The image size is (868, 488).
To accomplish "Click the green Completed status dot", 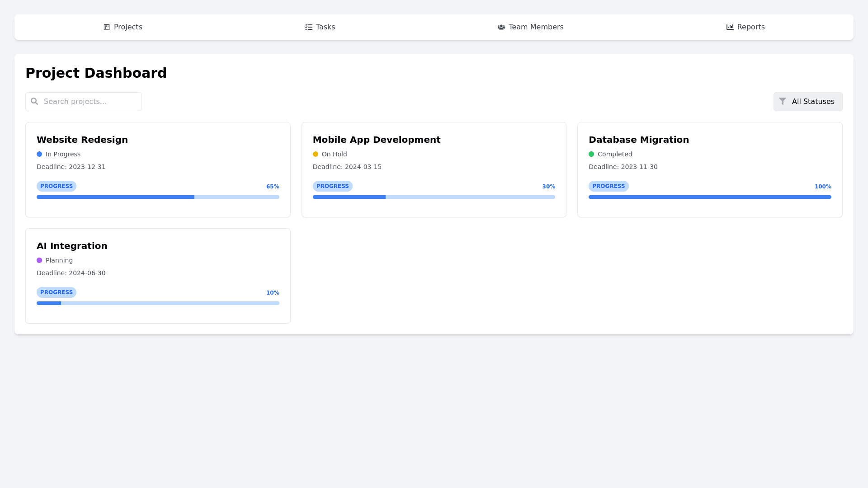I will [x=591, y=154].
